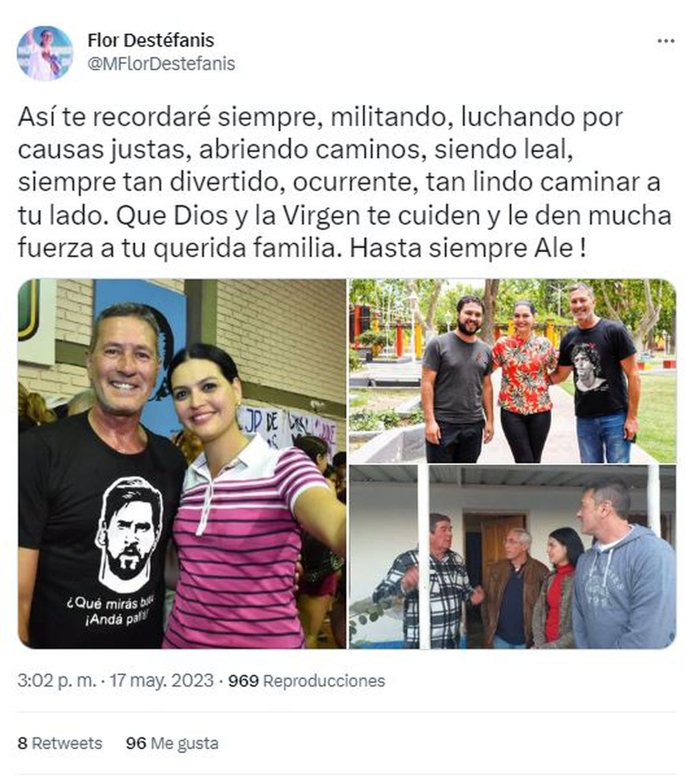This screenshot has height=784, width=685.
Task: Open the bottom-right porch photo
Action: click(x=512, y=557)
